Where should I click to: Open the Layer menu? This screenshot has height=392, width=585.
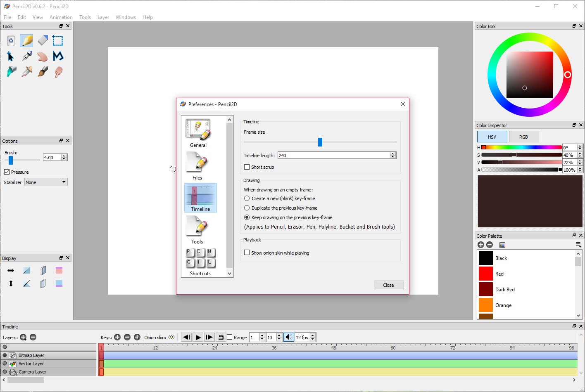[x=103, y=17]
